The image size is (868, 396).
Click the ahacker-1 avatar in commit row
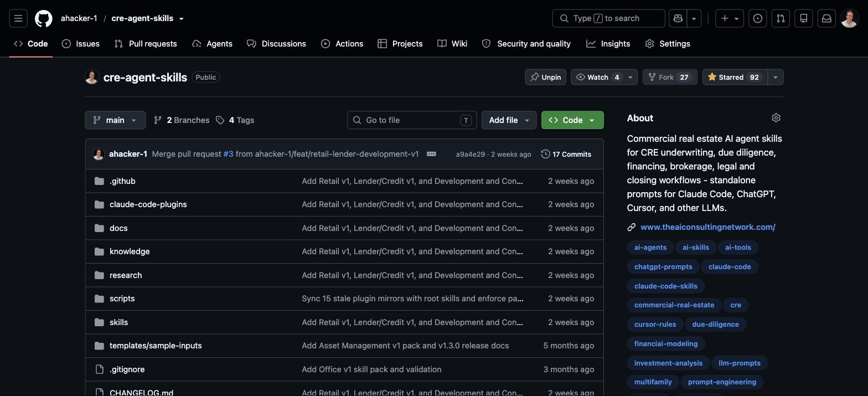pyautogui.click(x=99, y=154)
